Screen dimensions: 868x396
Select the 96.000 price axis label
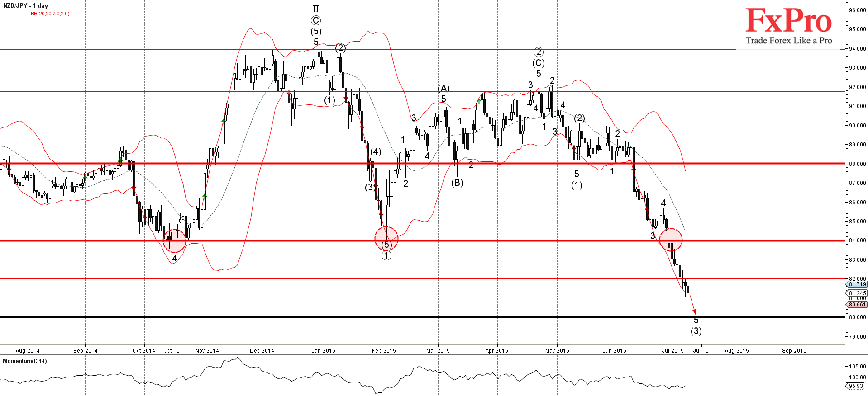click(x=858, y=10)
